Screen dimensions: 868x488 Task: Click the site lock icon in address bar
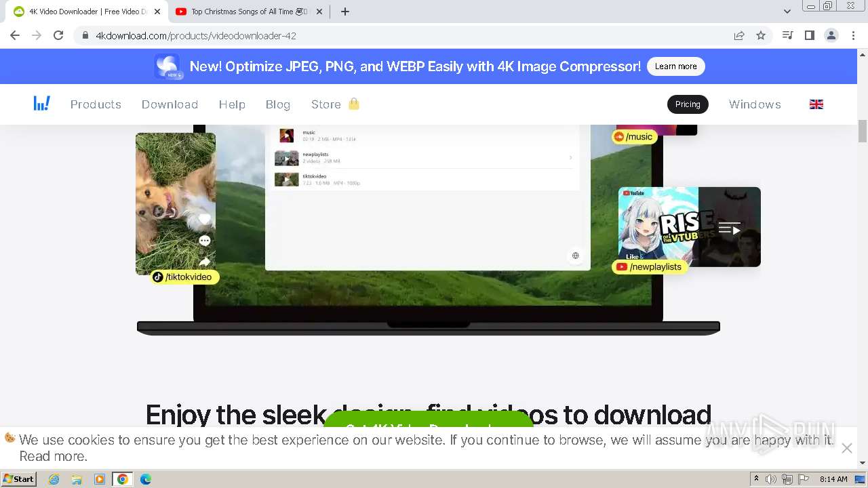pyautogui.click(x=85, y=36)
